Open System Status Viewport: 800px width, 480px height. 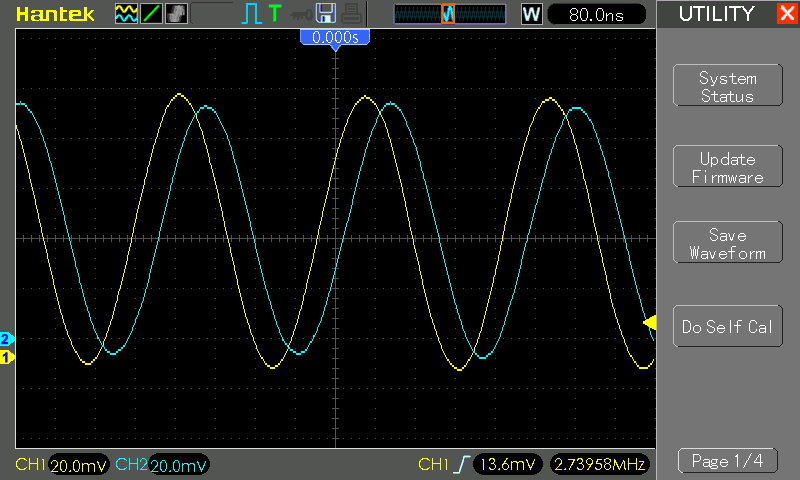(x=728, y=85)
